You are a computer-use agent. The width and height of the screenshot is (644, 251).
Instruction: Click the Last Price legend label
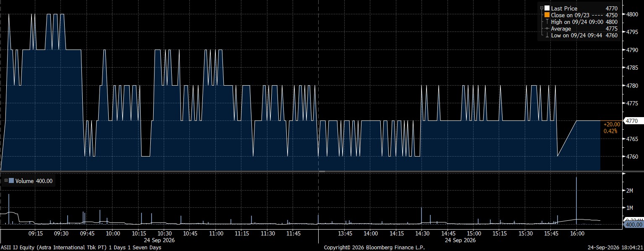(x=564, y=8)
